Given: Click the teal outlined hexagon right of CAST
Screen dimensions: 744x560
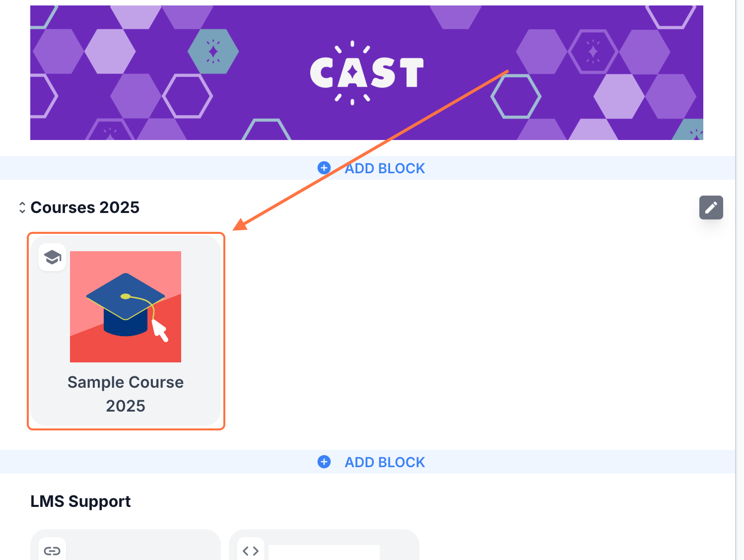Looking at the screenshot, I should pyautogui.click(x=516, y=96).
